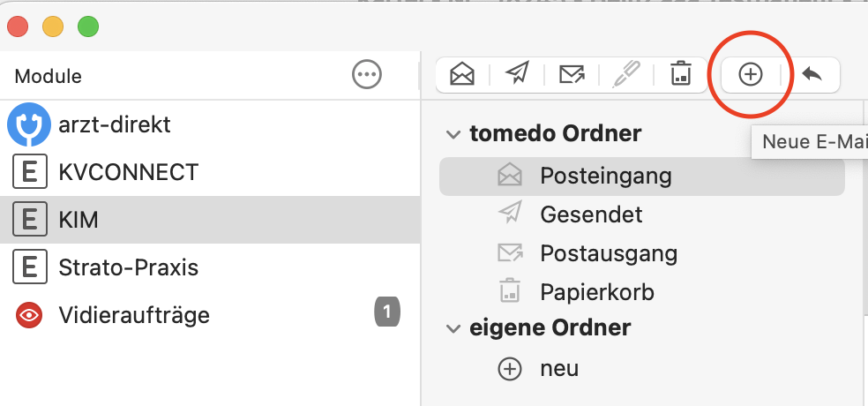Open the Postausgang folder
The width and height of the screenshot is (868, 406).
(x=642, y=253)
